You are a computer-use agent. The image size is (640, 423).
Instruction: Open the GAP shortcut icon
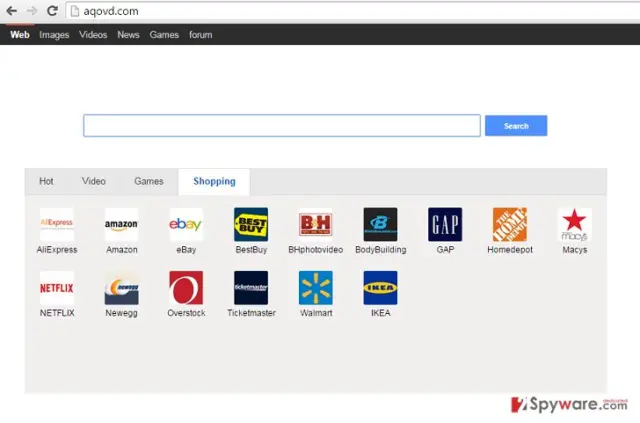pyautogui.click(x=445, y=224)
